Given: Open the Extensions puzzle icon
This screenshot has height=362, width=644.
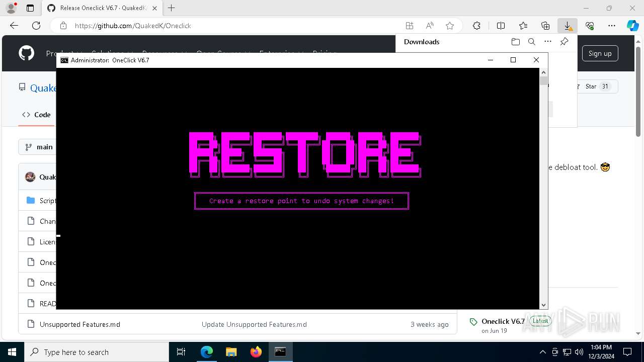Looking at the screenshot, I should (x=476, y=26).
